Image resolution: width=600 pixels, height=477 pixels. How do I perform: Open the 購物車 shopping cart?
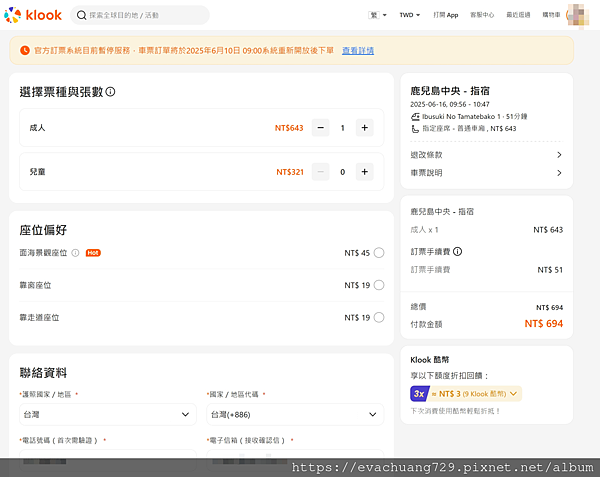coord(551,15)
